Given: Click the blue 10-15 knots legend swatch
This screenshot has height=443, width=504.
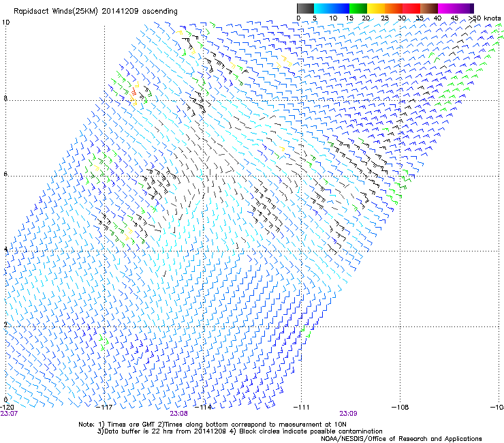Looking at the screenshot, I should (341, 8).
